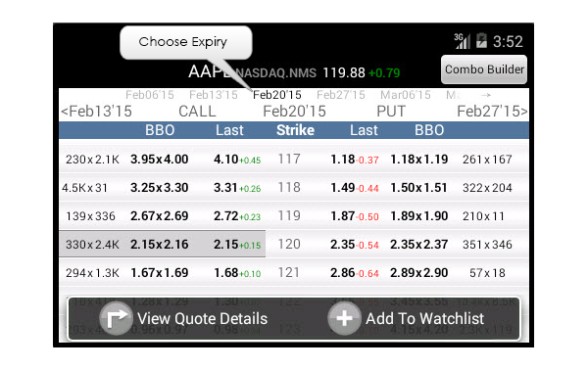The image size is (588, 369).
Task: Select the highlighted 120 call row 2.15x2.16
Action: pos(162,245)
